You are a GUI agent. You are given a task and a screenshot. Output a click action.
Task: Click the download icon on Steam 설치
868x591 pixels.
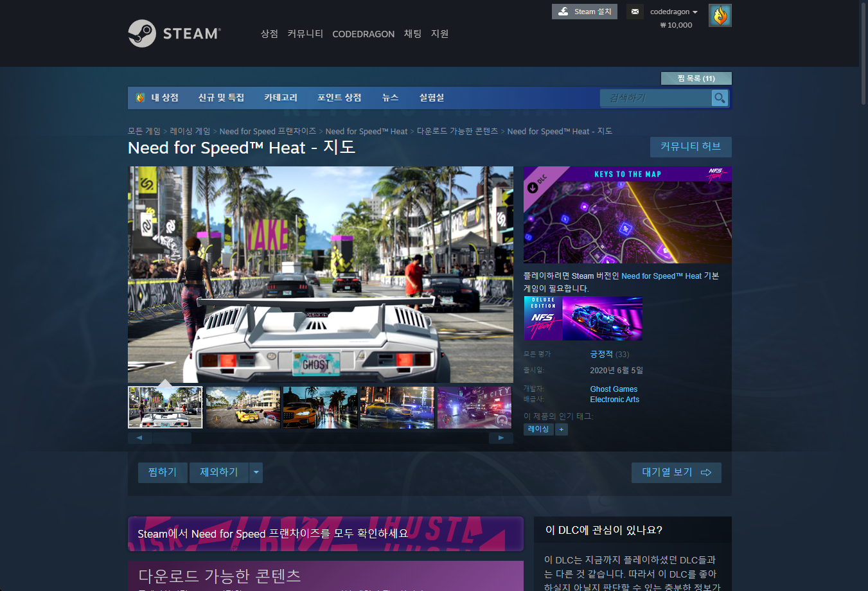pyautogui.click(x=563, y=12)
